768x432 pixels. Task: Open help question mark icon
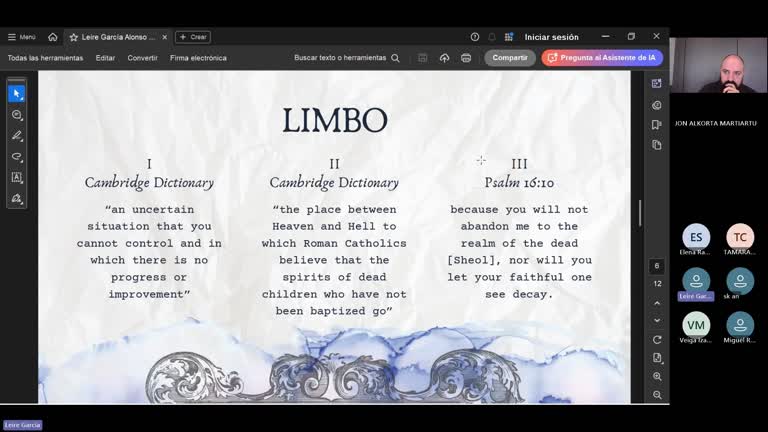tap(475, 37)
